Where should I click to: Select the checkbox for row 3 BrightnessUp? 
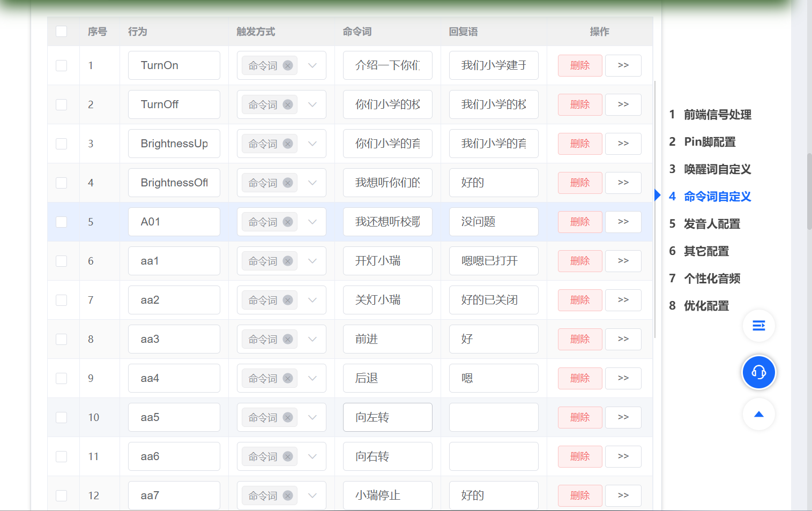tap(62, 144)
